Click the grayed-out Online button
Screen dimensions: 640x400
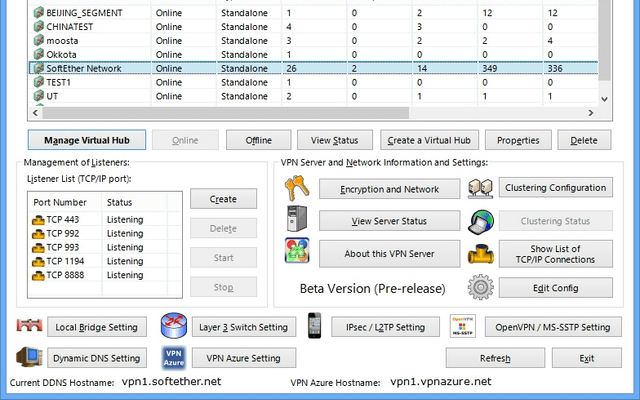click(x=185, y=140)
